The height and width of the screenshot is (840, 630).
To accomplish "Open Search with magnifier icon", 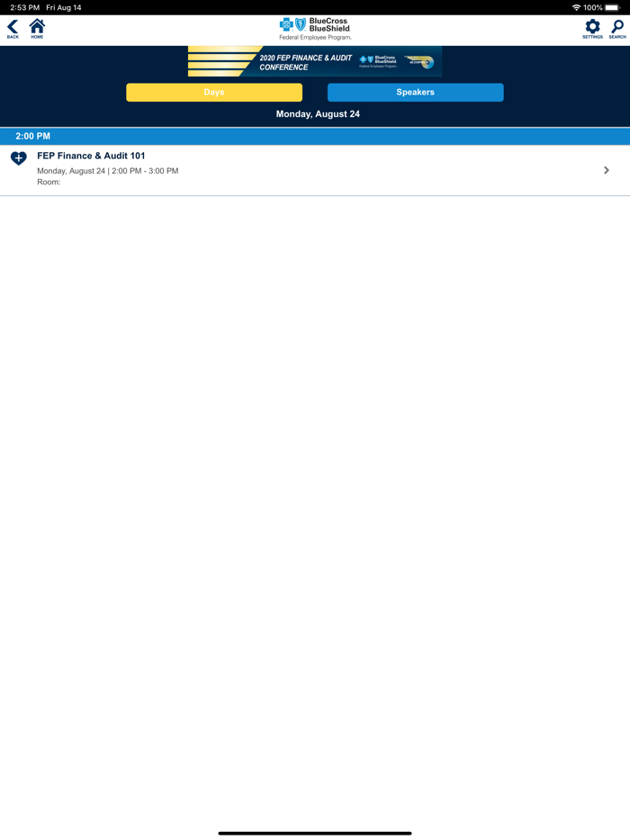I will point(617,29).
